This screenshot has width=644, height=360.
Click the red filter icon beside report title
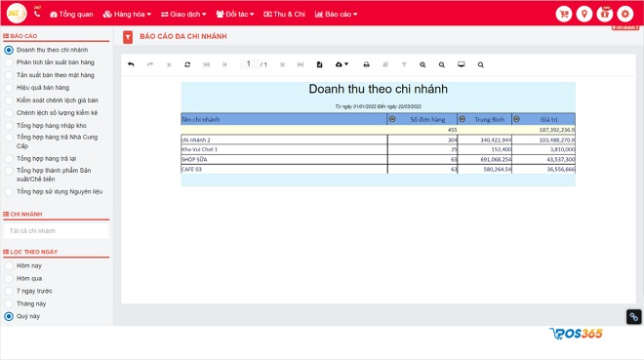128,37
